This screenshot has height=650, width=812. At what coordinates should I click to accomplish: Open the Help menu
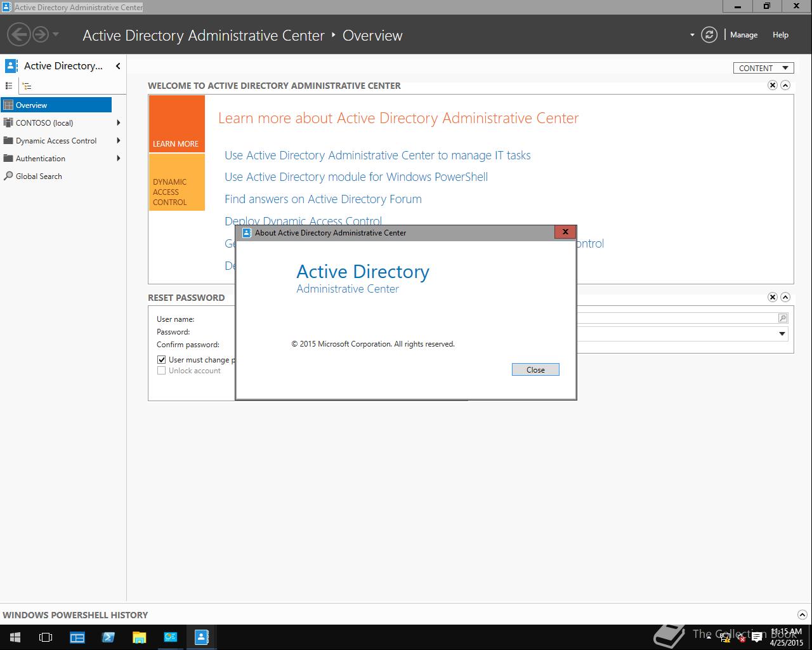click(780, 35)
